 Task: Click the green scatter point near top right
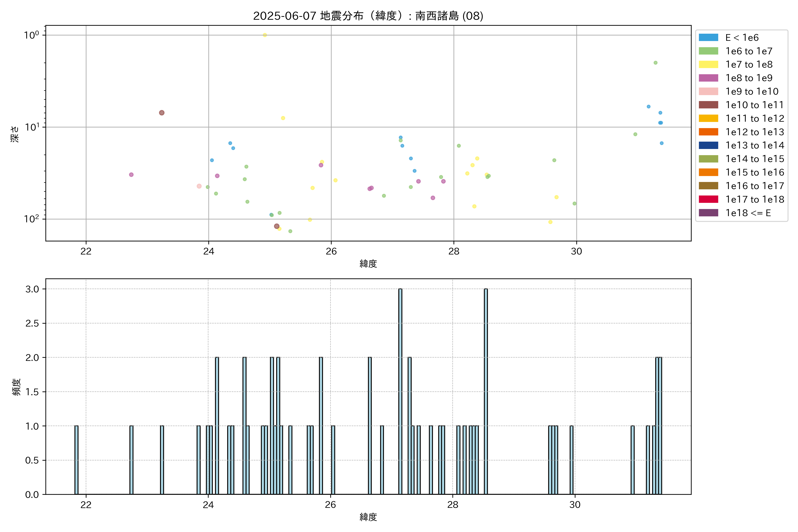coord(655,63)
